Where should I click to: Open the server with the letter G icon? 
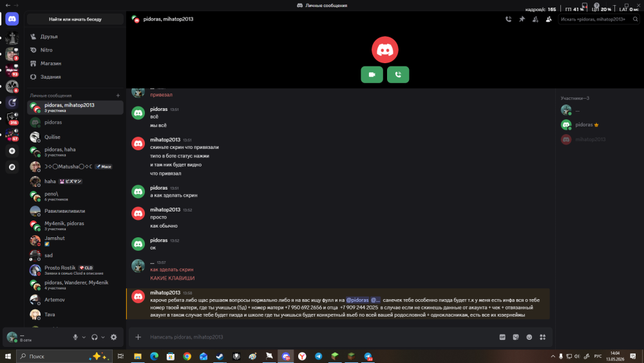pos(12,103)
